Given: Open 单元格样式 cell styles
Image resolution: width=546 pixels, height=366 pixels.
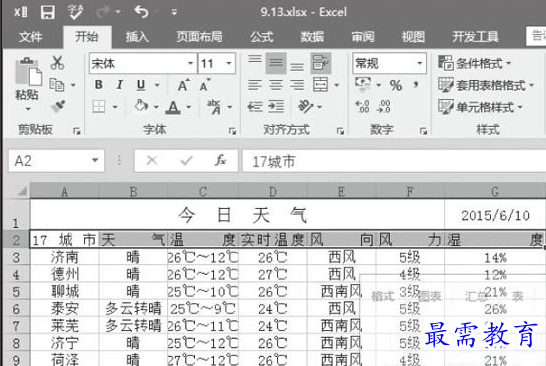Looking at the screenshot, I should coord(481,107).
